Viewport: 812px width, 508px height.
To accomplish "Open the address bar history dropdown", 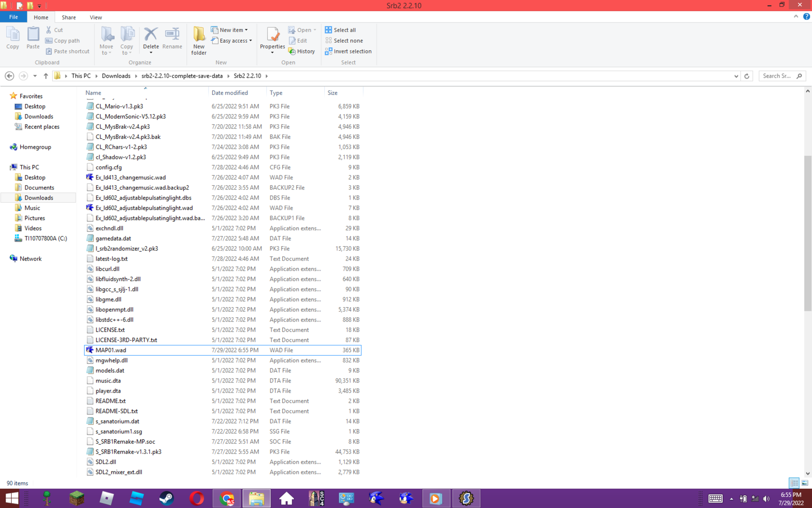I will [736, 76].
